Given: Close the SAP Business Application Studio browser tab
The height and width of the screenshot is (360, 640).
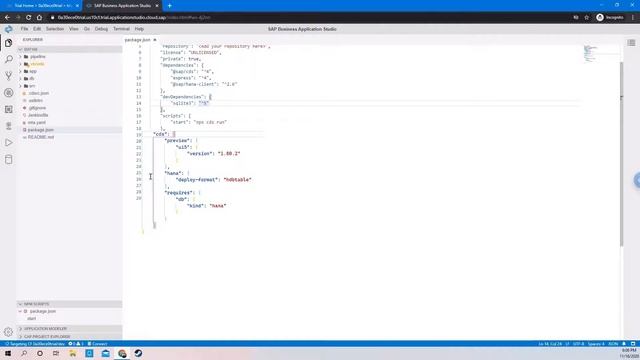Looking at the screenshot, I should 157,6.
